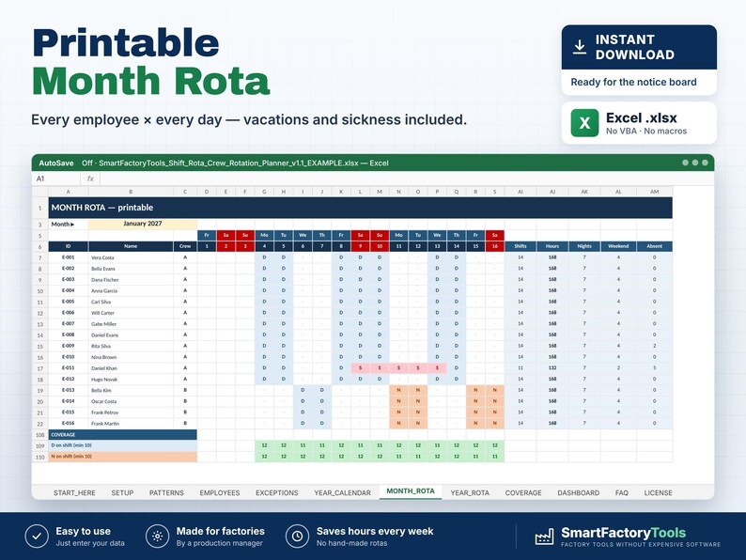746x560 pixels.
Task: Select the Bella Kim name cell
Action: [131, 390]
